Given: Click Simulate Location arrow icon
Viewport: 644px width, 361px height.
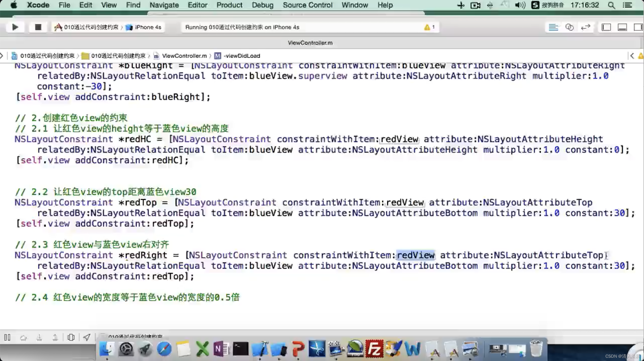Looking at the screenshot, I should pos(87,337).
